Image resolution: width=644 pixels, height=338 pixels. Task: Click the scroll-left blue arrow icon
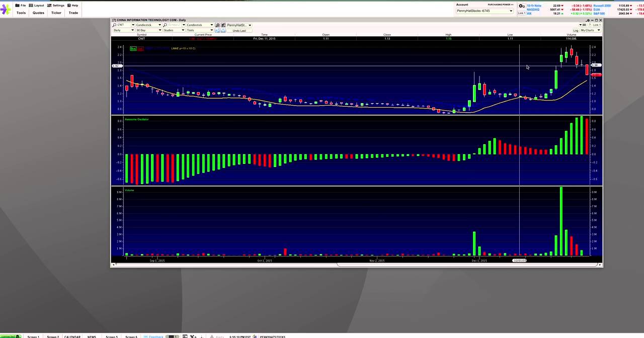[x=217, y=30]
